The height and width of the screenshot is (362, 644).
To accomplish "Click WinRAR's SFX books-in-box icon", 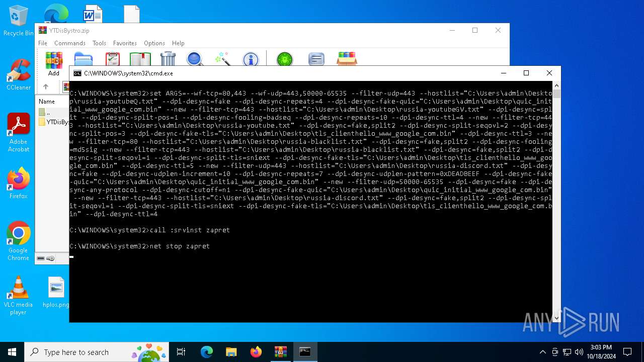I will pos(347,59).
